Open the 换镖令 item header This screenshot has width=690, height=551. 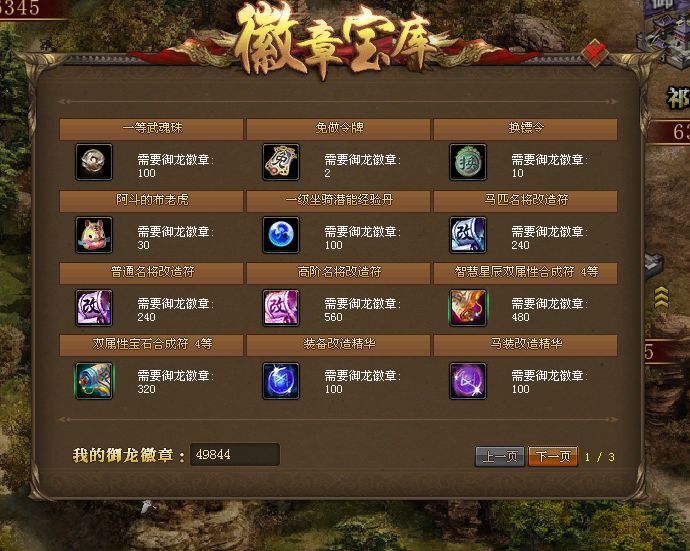525,129
